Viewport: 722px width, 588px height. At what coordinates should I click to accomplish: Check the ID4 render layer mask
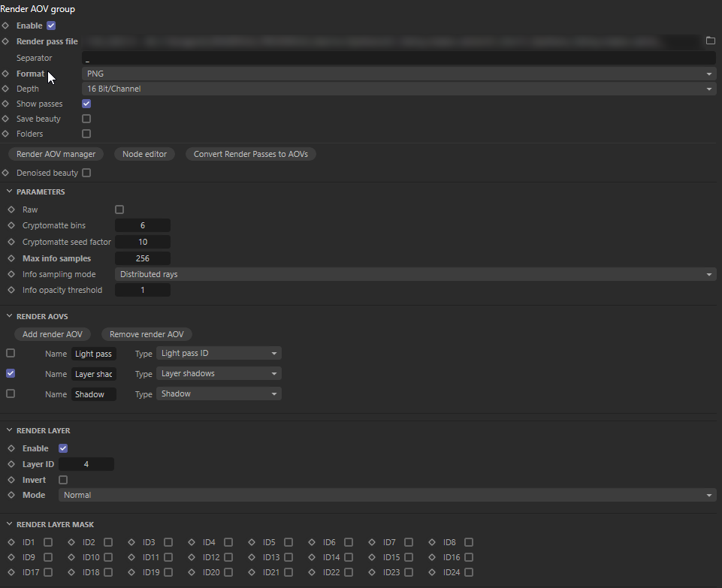[x=228, y=542]
